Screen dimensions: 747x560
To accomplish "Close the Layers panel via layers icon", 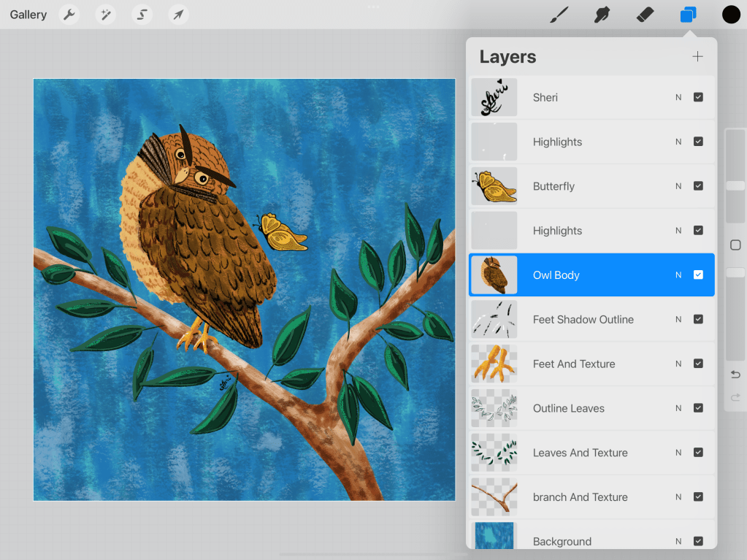I will pos(688,15).
